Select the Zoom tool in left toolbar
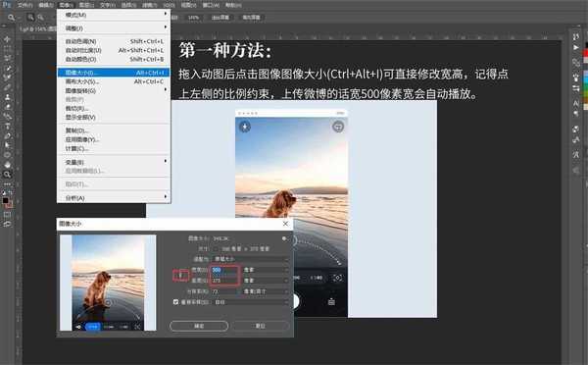 point(7,175)
